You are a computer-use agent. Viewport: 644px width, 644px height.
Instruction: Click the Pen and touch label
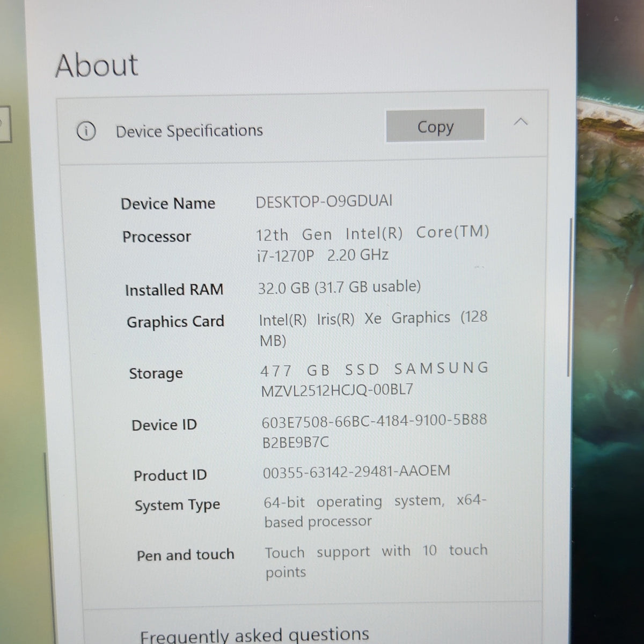186,555
